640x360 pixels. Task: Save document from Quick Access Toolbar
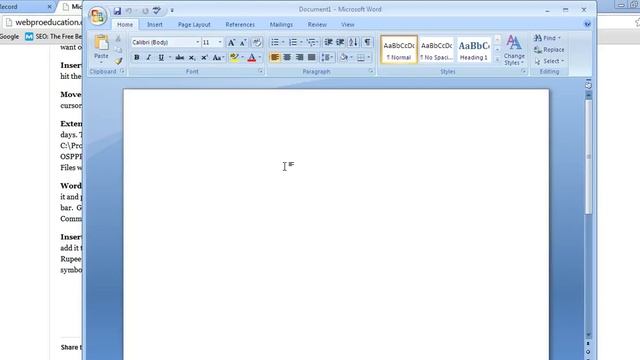click(x=117, y=11)
